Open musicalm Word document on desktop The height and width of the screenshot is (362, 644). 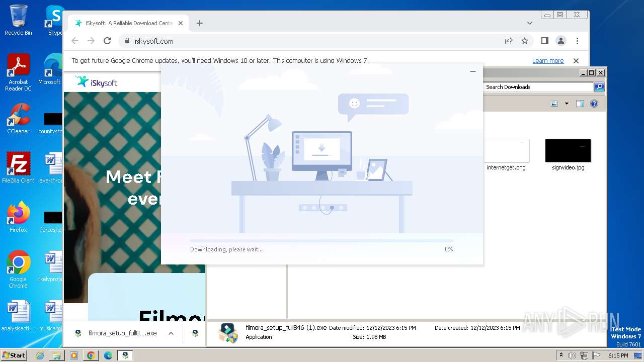pyautogui.click(x=51, y=316)
